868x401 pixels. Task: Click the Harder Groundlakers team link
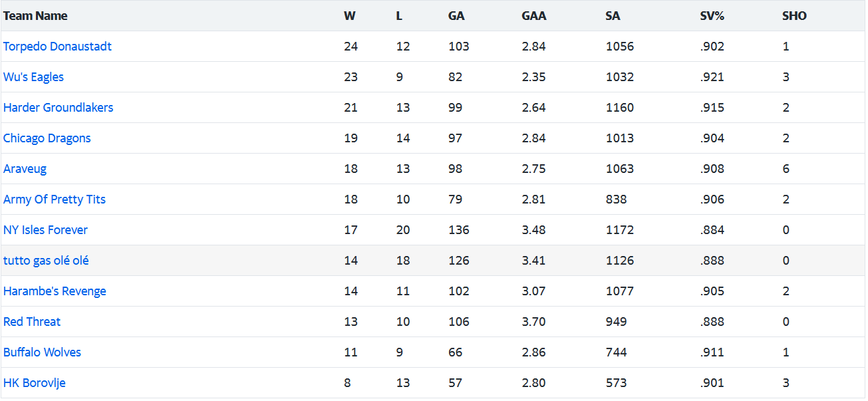tap(58, 108)
